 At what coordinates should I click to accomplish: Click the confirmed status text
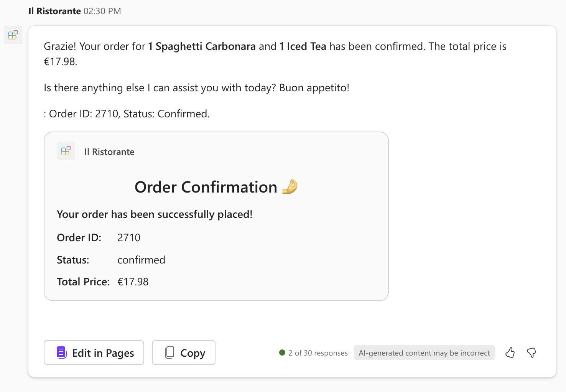click(x=141, y=260)
